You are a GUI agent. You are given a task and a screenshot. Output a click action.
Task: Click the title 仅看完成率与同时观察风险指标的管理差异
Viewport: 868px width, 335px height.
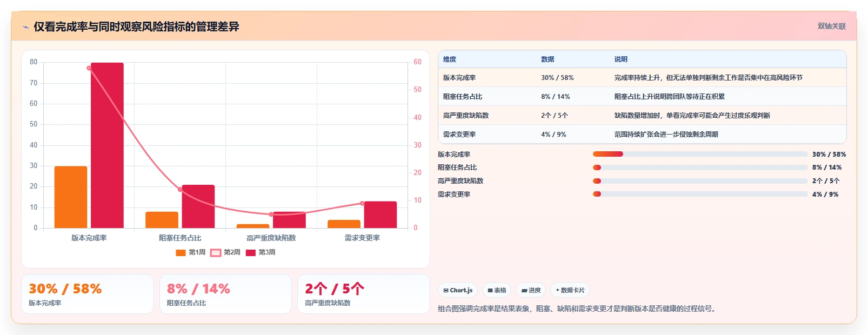tap(136, 26)
